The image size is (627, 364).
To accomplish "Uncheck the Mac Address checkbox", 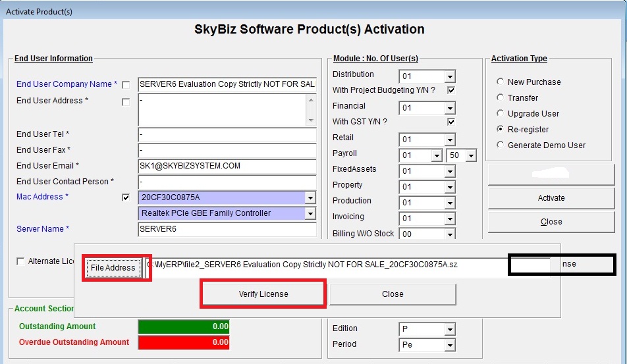I will 126,197.
